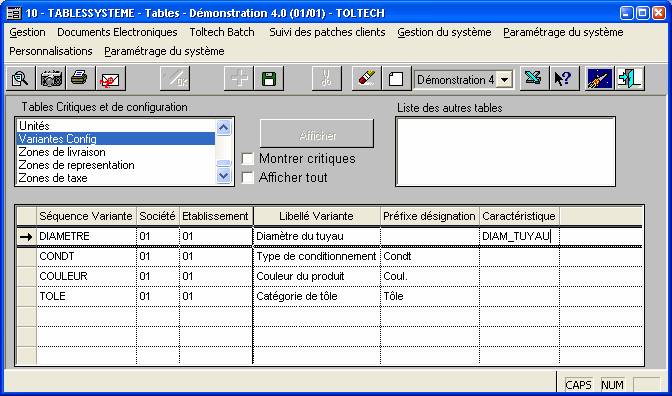
Task: Click the printer toolbar icon
Action: [80, 78]
